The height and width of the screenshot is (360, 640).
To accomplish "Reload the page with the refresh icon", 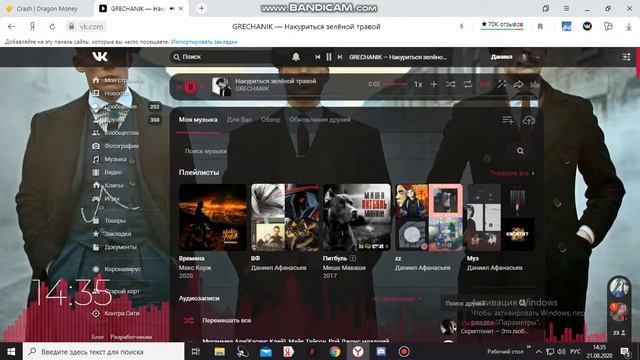I will 52,27.
